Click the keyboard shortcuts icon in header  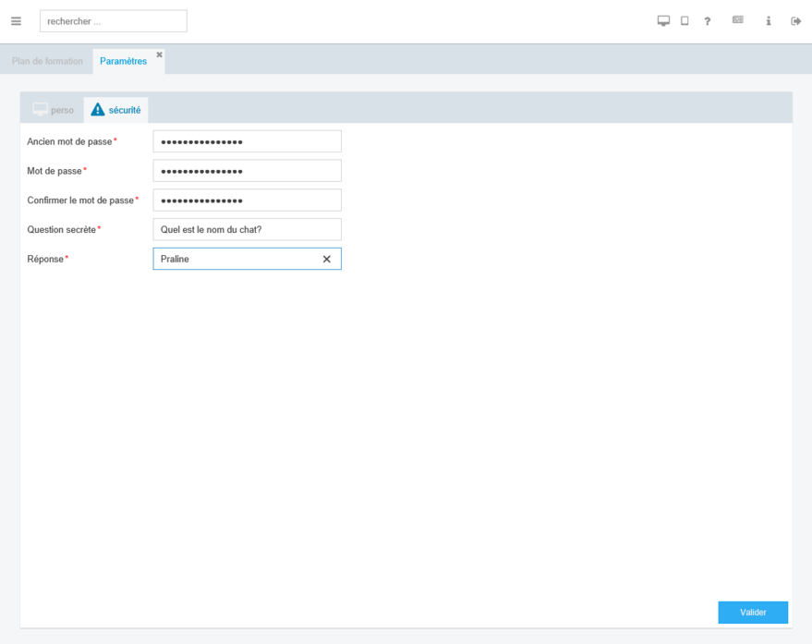(737, 20)
